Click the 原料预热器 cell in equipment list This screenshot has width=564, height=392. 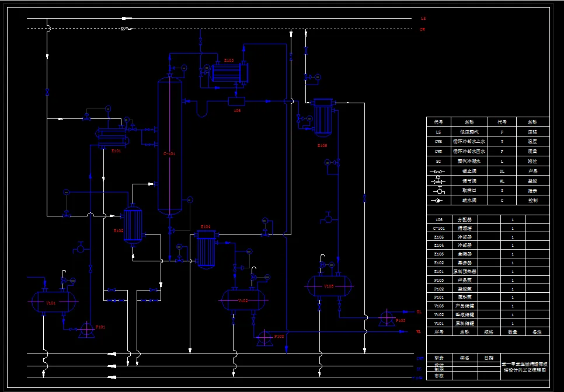(x=464, y=271)
